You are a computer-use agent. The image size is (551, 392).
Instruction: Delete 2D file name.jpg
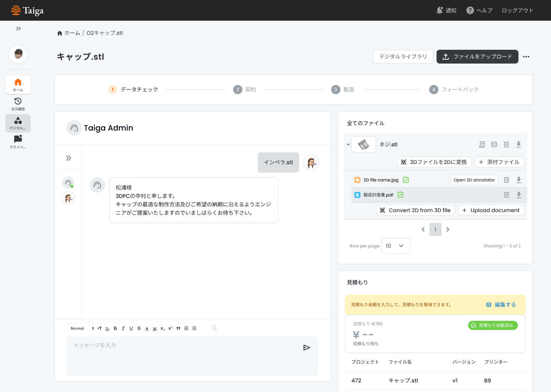click(x=506, y=180)
